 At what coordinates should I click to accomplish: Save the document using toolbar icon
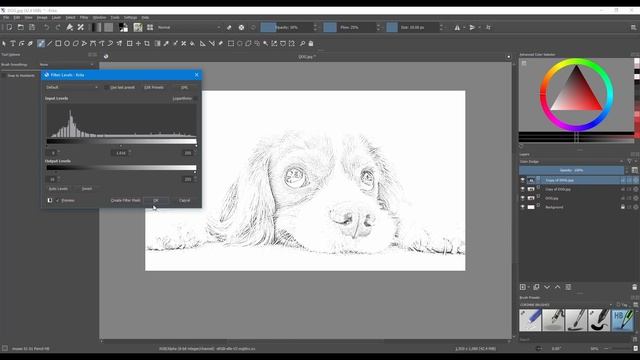click(32, 27)
